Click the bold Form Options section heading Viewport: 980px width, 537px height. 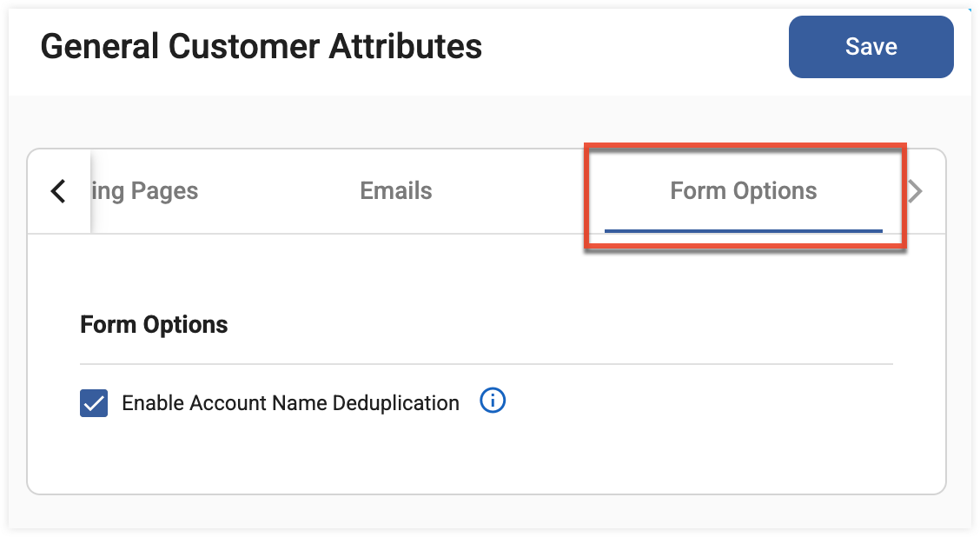pos(154,325)
